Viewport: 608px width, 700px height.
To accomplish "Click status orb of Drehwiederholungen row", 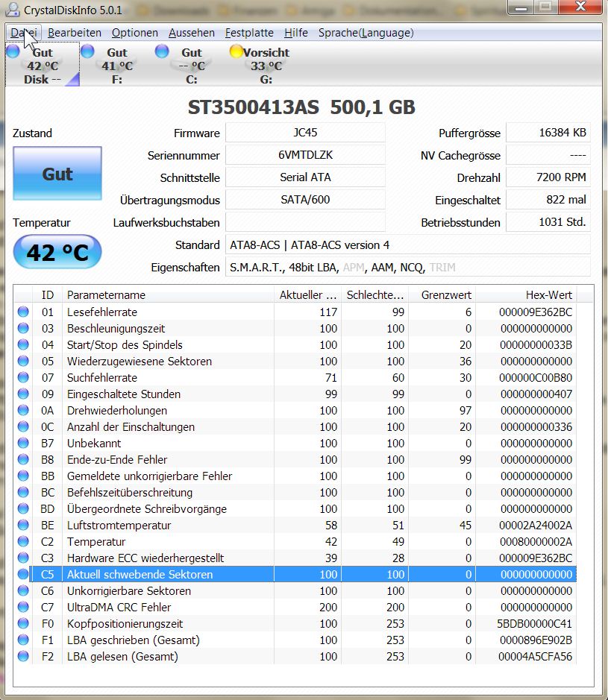I will (23, 410).
